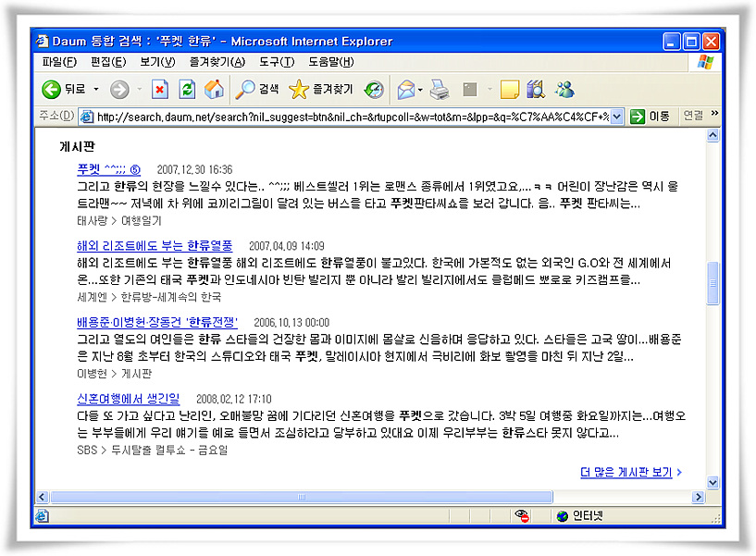
Task: Click the date '2007.04.09 14:09'
Action: click(287, 246)
